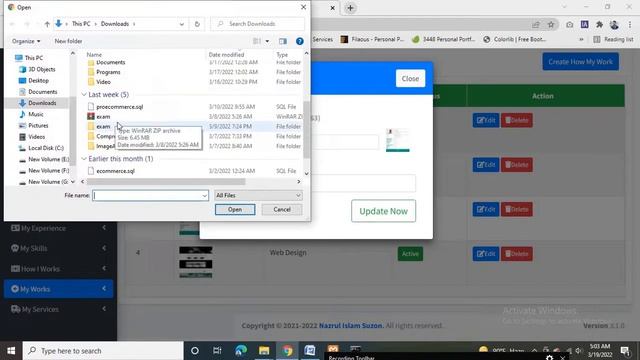
Task: Change view layout icon in dialog
Action: pyautogui.click(x=257, y=41)
